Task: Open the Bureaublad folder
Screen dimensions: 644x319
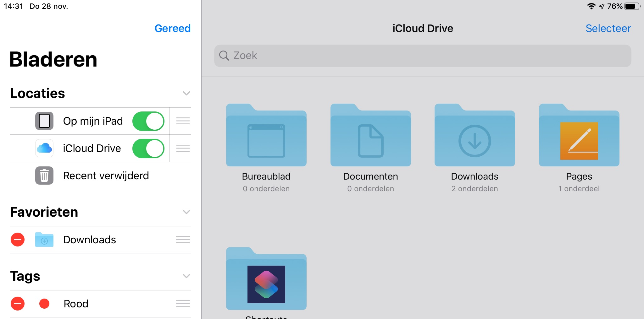Action: pyautogui.click(x=266, y=136)
